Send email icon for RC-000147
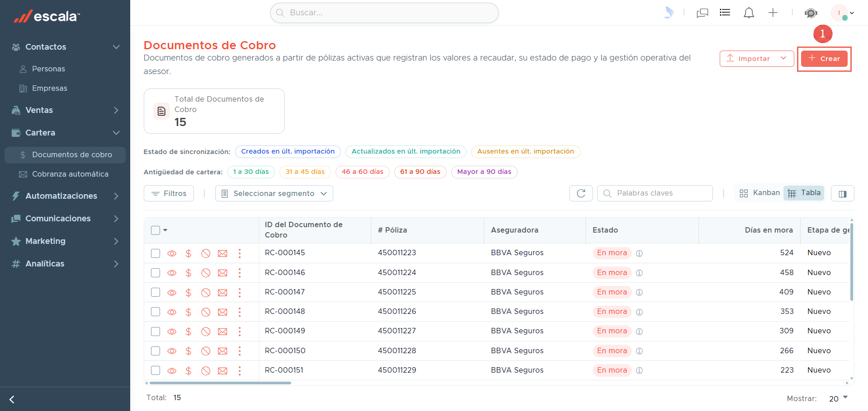The height and width of the screenshot is (411, 868). [222, 293]
